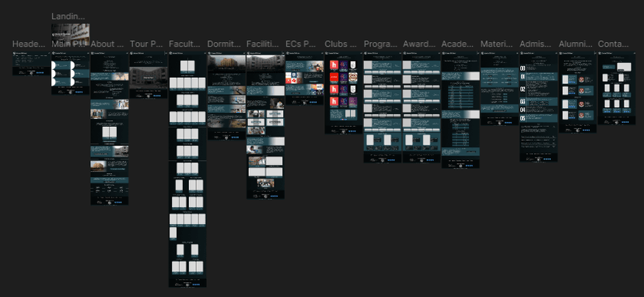Select the "Landin..." frame label
The image size is (644, 297).
pos(68,16)
